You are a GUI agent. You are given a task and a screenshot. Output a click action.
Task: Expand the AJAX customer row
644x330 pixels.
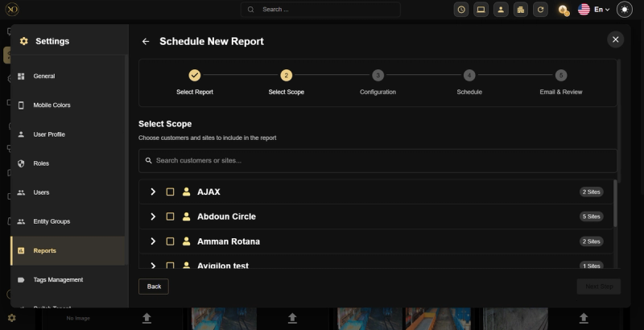coord(153,192)
